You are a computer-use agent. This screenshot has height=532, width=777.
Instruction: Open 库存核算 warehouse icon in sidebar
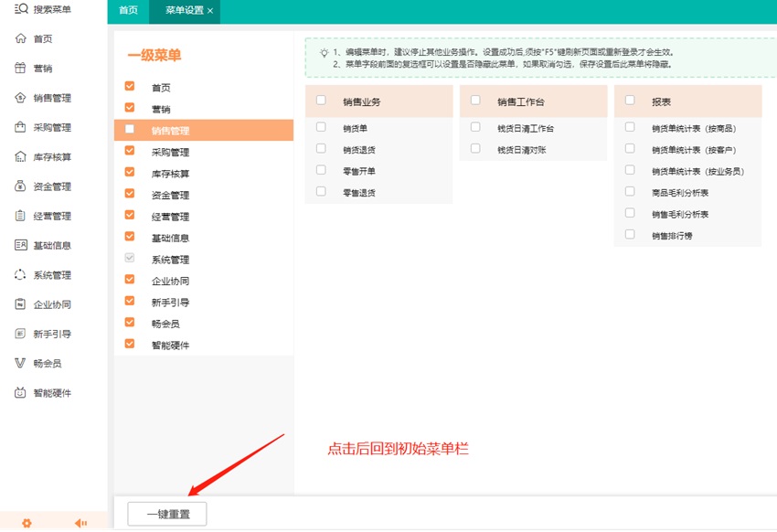21,157
